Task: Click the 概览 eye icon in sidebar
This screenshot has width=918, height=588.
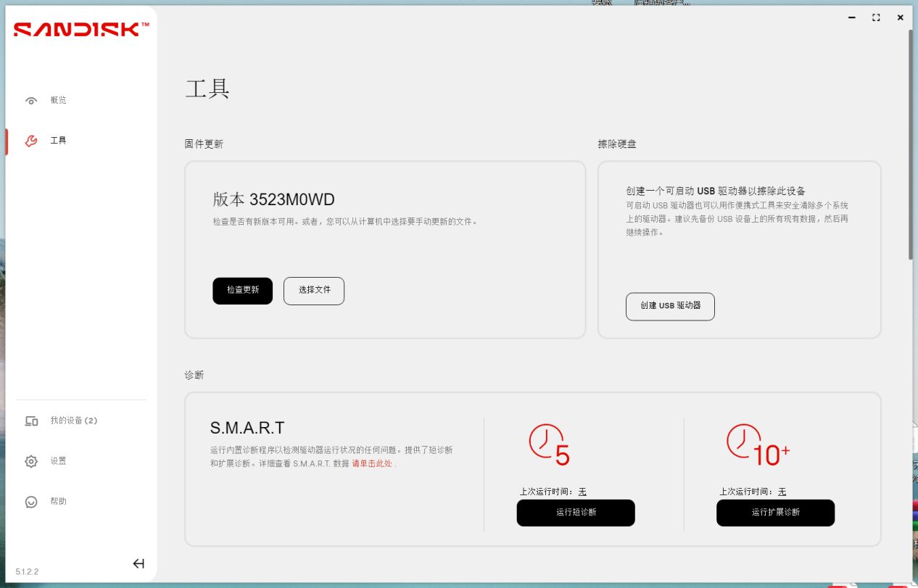Action: tap(31, 101)
